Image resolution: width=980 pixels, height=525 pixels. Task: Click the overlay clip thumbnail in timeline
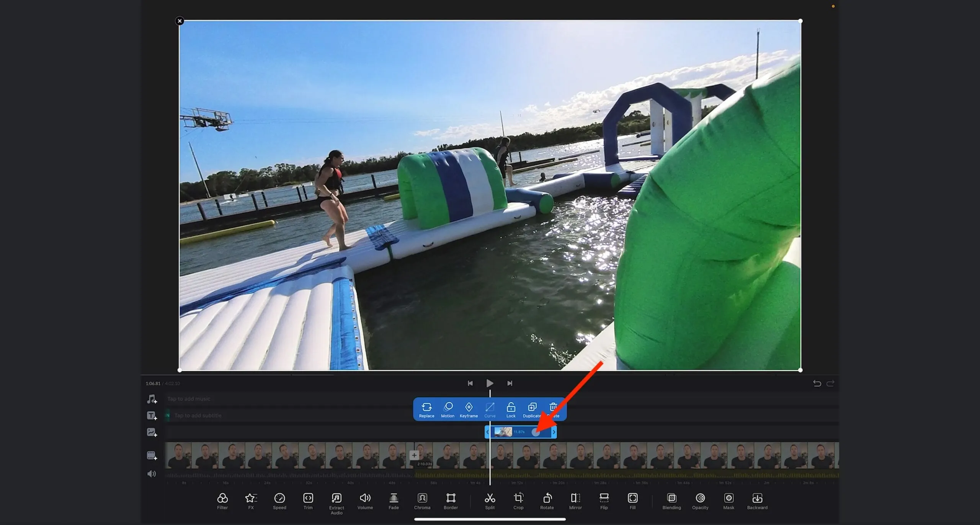[x=503, y=432]
